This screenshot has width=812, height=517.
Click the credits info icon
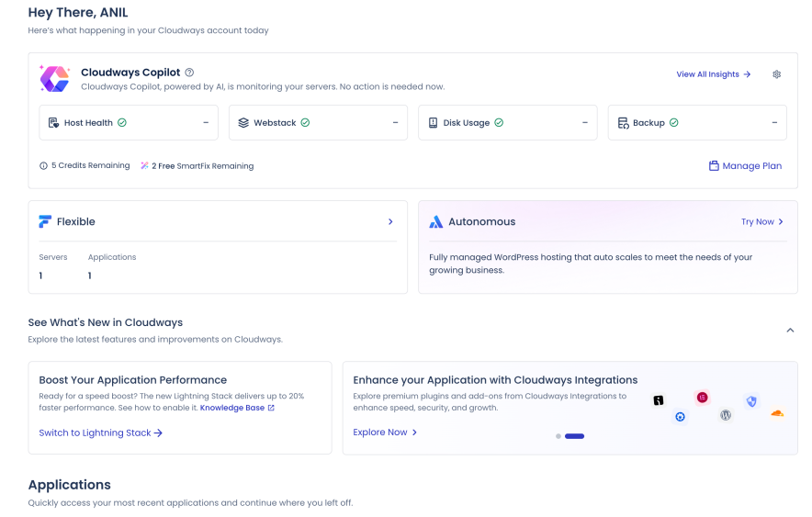point(43,165)
